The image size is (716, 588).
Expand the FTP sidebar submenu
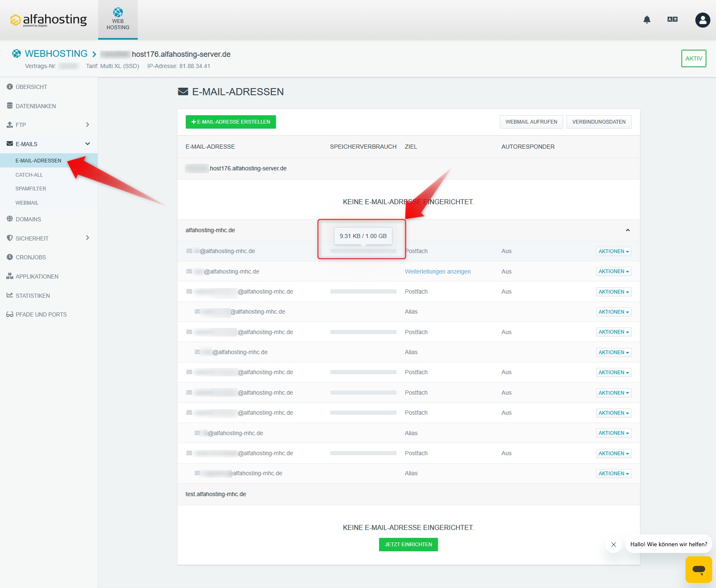pyautogui.click(x=87, y=125)
